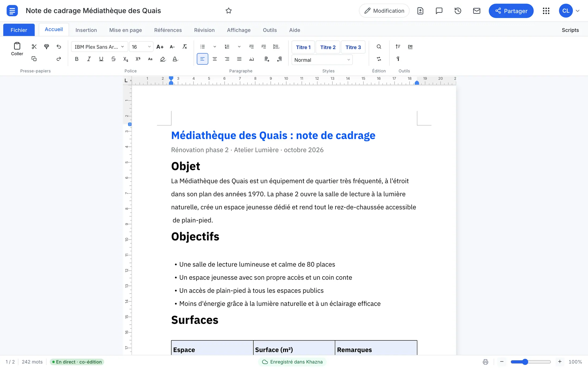This screenshot has height=368, width=588.
Task: Toggle underline formatting
Action: pyautogui.click(x=101, y=59)
